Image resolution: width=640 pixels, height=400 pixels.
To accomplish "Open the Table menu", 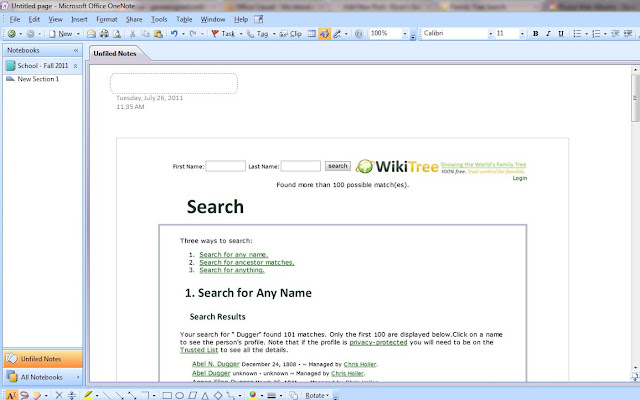I will (184, 19).
